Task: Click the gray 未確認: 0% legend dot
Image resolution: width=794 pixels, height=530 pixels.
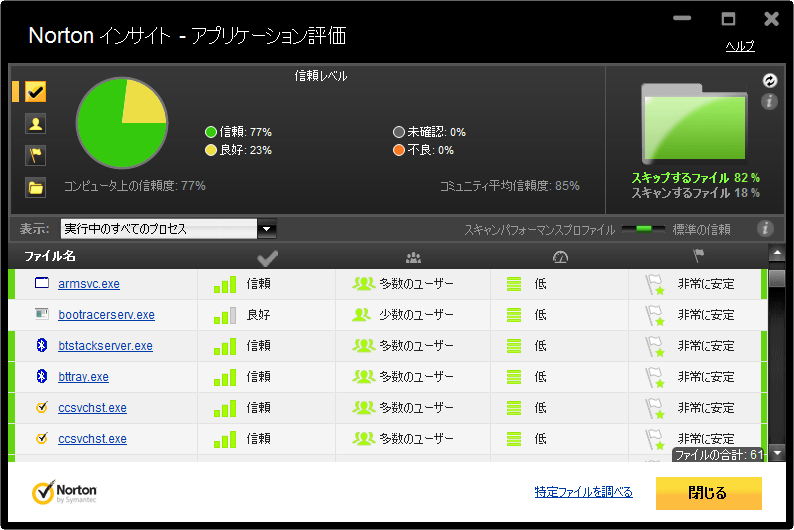Action: [x=399, y=132]
